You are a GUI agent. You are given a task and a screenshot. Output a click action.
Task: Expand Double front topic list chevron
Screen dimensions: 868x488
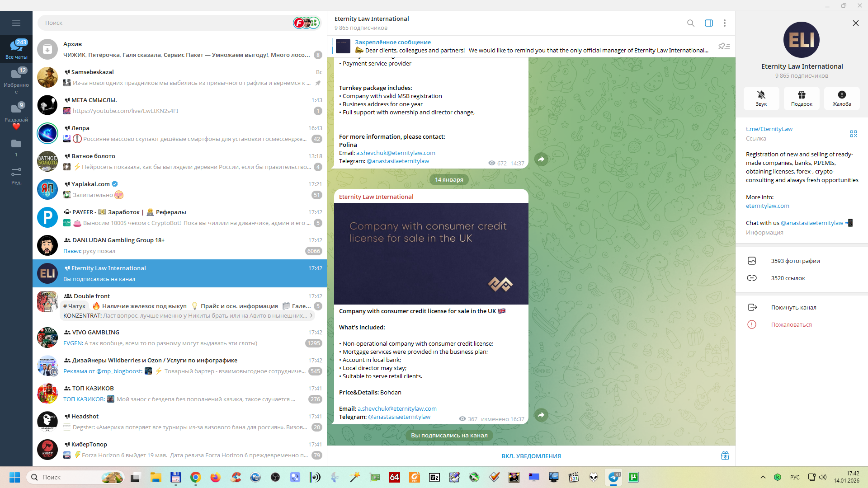[311, 316]
